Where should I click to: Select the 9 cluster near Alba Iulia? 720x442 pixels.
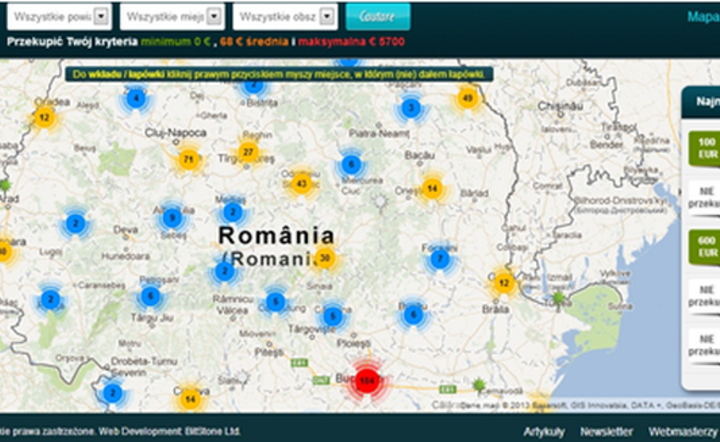(172, 218)
